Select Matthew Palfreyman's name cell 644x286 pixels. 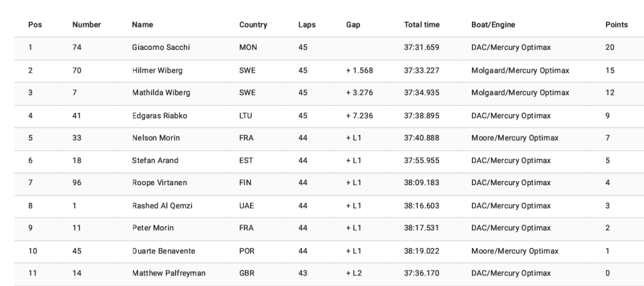point(168,273)
